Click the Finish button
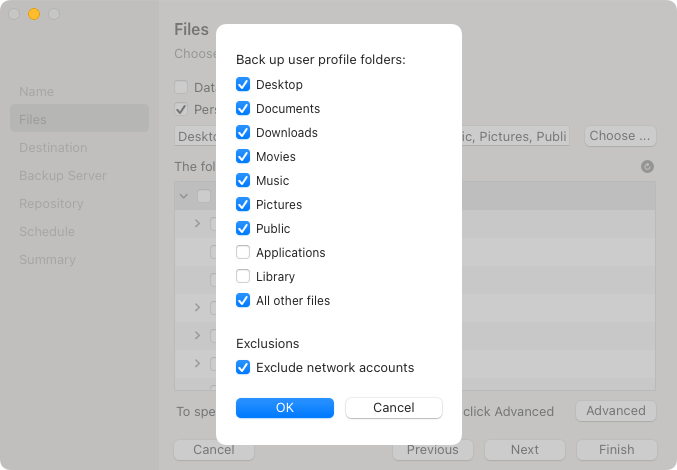Viewport: 677px width, 470px height. [x=617, y=450]
